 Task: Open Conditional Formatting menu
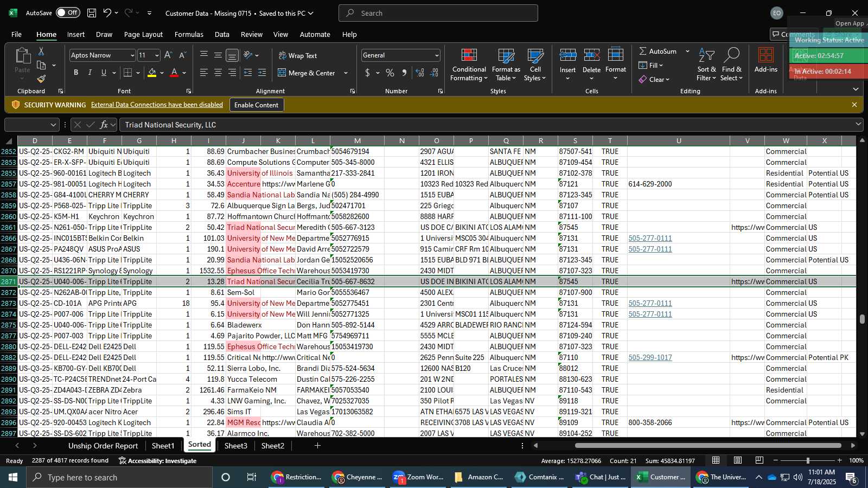(x=469, y=65)
